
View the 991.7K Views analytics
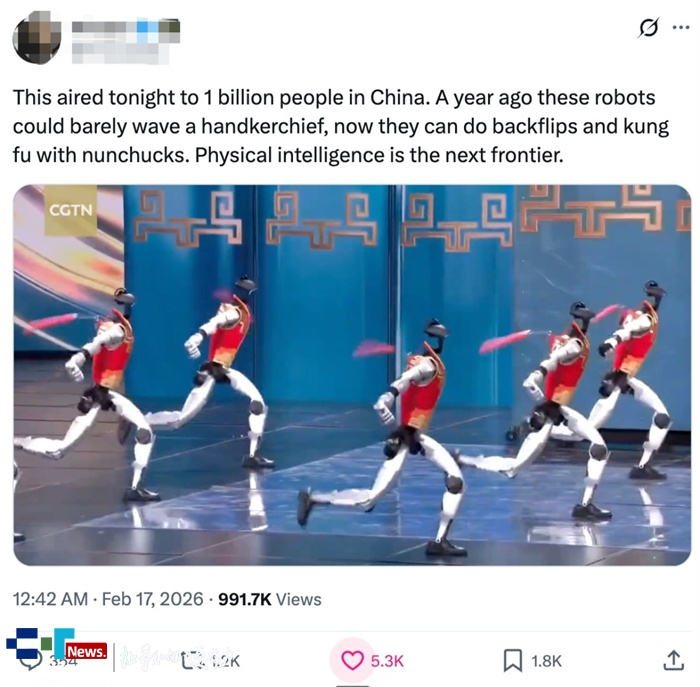(270, 599)
